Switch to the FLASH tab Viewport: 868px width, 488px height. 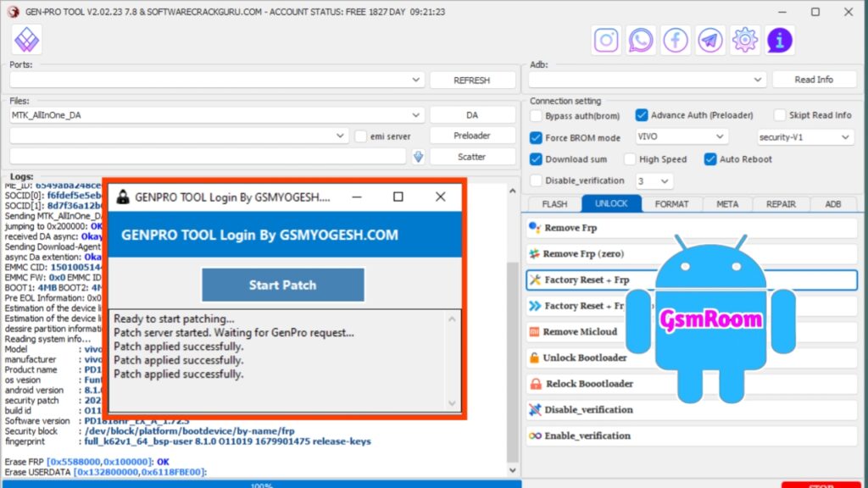coord(554,204)
